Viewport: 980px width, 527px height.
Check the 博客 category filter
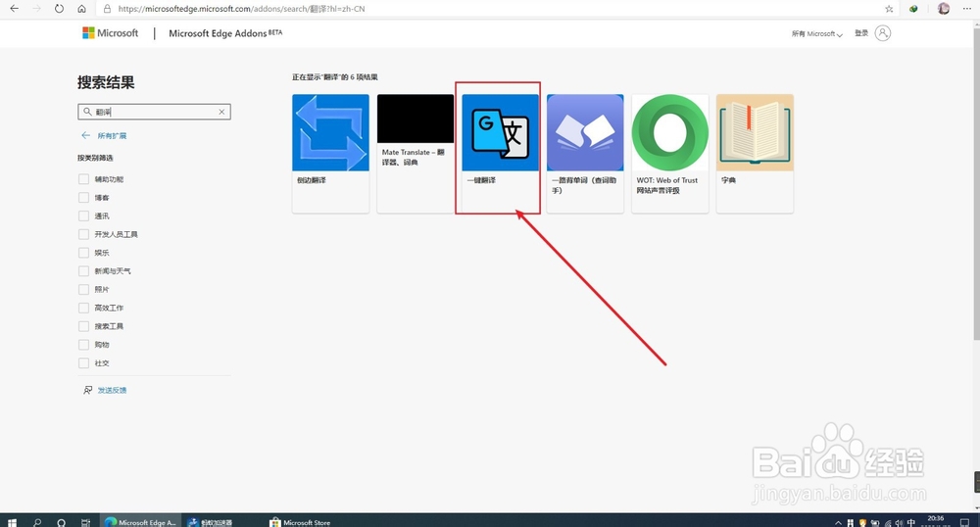point(83,197)
